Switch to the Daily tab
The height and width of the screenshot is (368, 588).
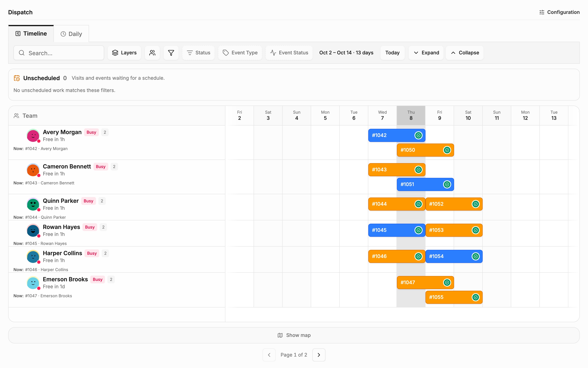71,34
